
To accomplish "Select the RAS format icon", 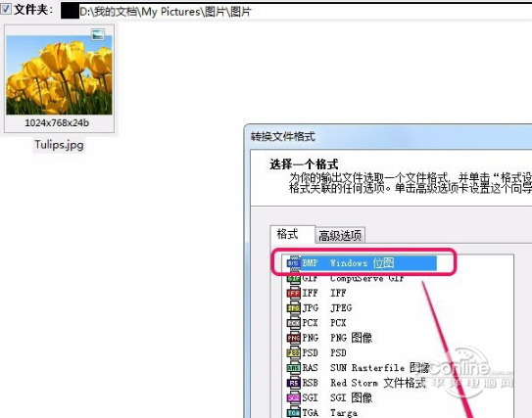I will coord(294,368).
